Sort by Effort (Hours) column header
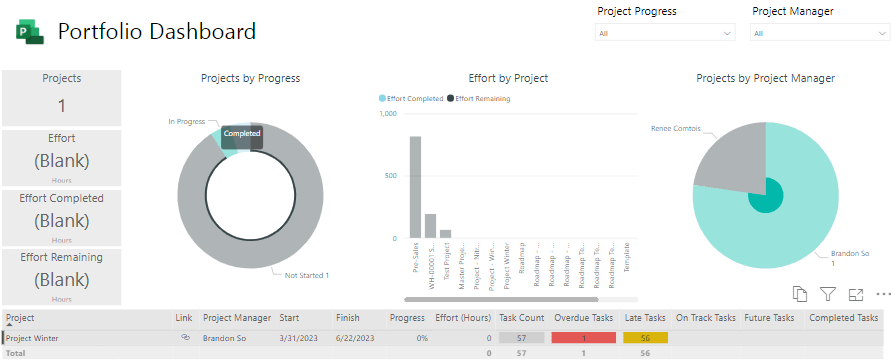Screen dimensions: 891x363 [x=463, y=318]
